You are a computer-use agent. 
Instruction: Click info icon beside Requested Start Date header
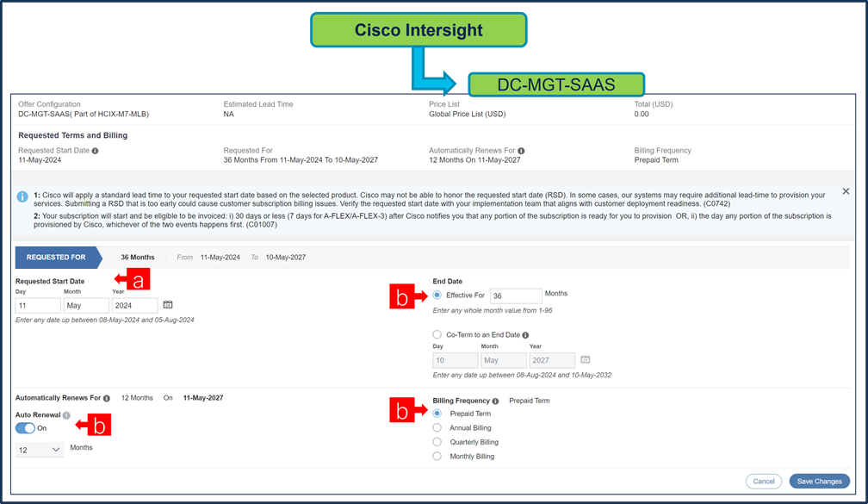[x=96, y=151]
